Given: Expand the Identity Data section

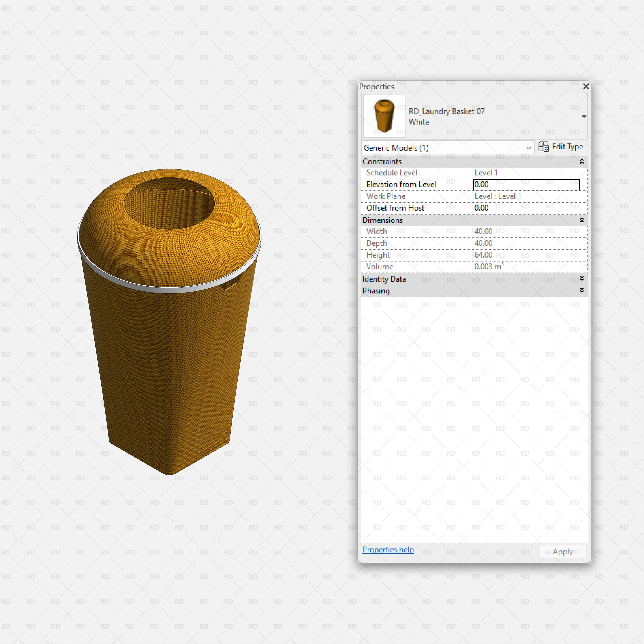Looking at the screenshot, I should pyautogui.click(x=581, y=279).
